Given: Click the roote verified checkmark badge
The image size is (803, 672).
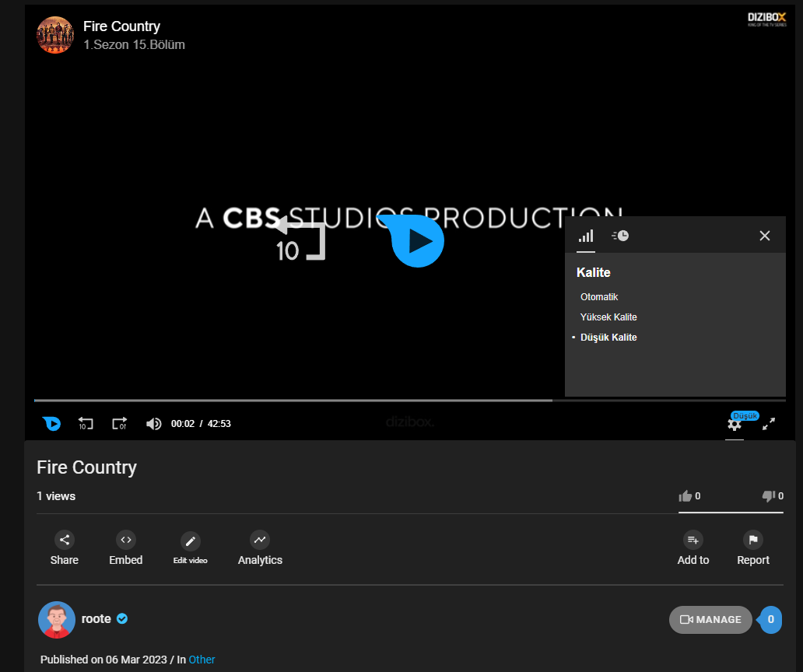Looking at the screenshot, I should [122, 619].
